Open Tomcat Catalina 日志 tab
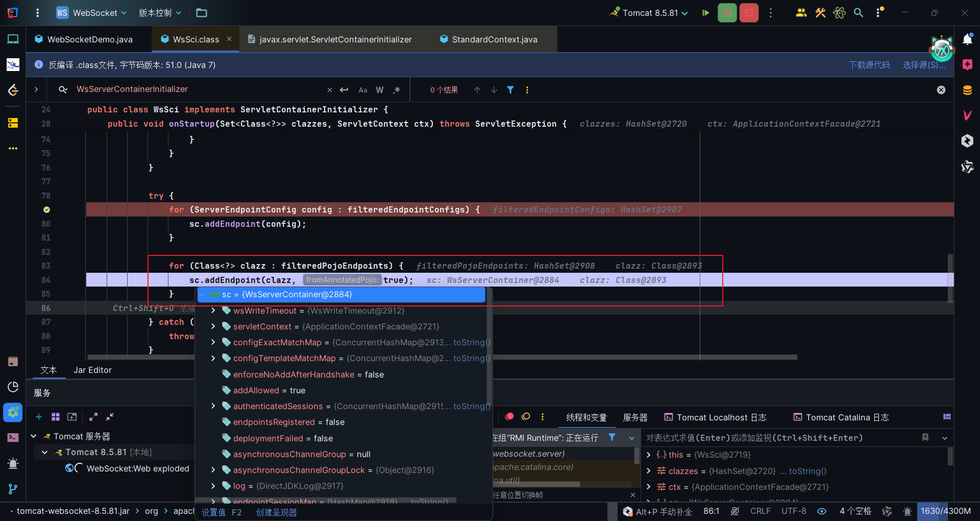Image resolution: width=980 pixels, height=521 pixels. point(841,417)
